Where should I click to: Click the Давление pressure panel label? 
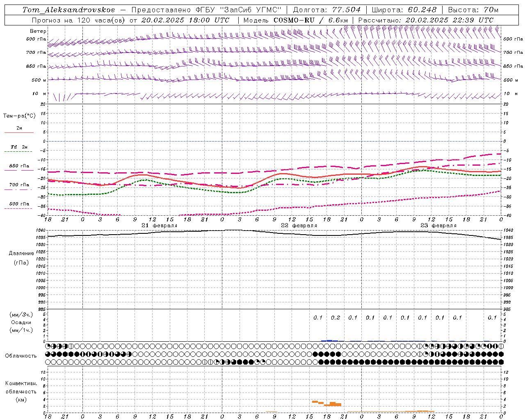[21, 253]
